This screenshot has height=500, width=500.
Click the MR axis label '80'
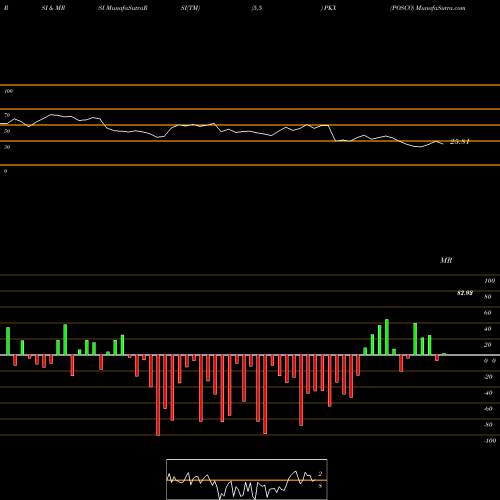tap(488, 297)
